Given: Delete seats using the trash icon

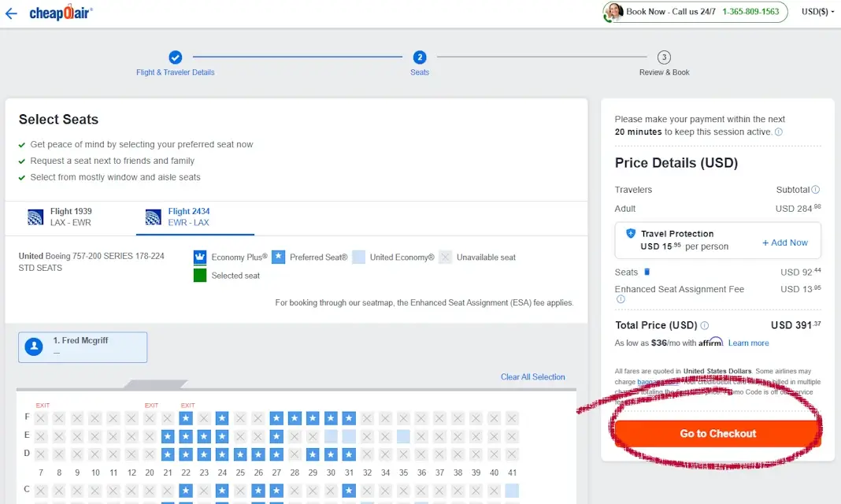Looking at the screenshot, I should point(646,272).
